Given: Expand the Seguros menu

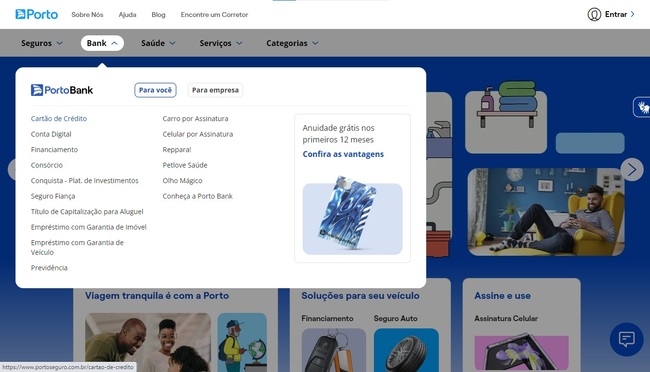Looking at the screenshot, I should [x=42, y=43].
